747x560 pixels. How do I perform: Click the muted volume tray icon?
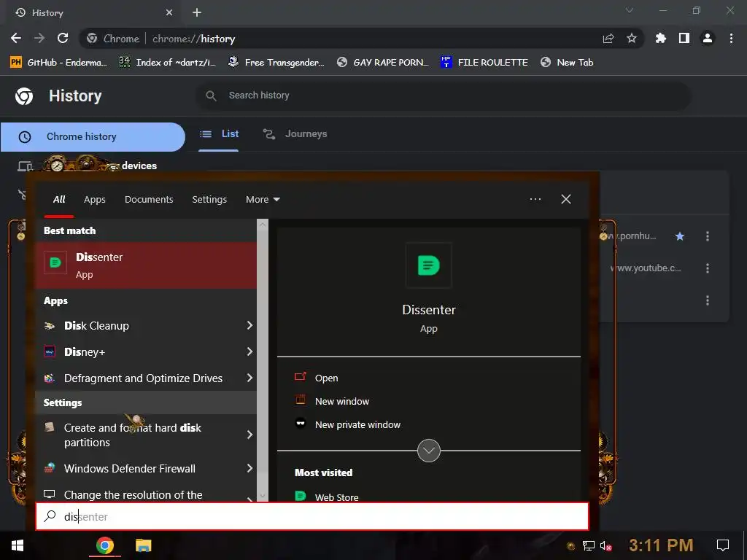tap(606, 545)
